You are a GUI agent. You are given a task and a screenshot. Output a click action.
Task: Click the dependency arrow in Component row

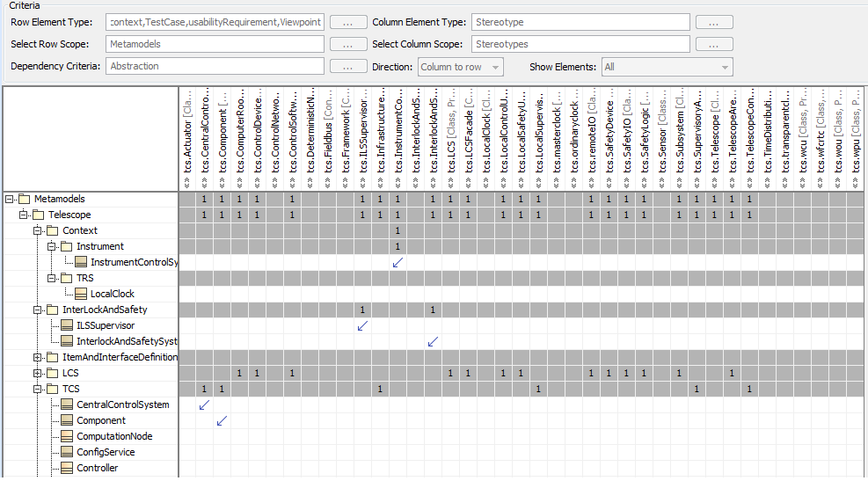[222, 421]
